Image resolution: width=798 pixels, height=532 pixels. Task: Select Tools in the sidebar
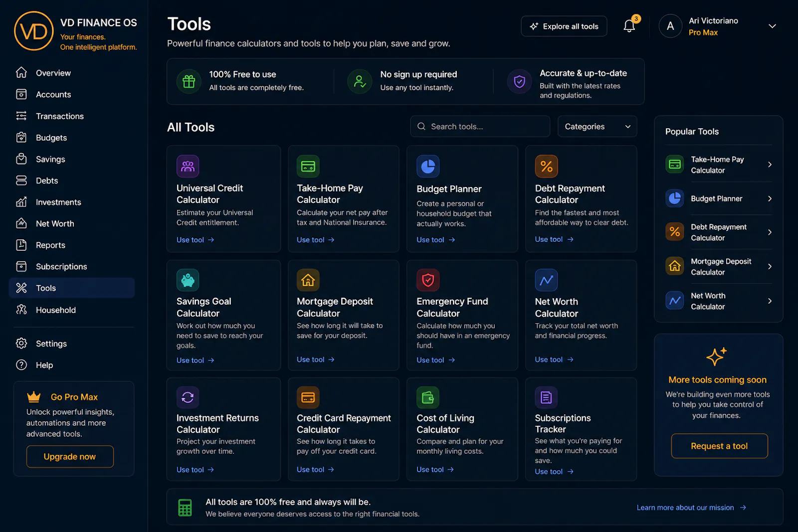[x=72, y=288]
